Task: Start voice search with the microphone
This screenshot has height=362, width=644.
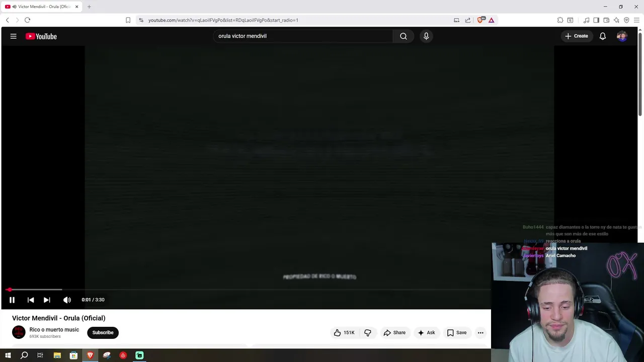Action: click(426, 36)
